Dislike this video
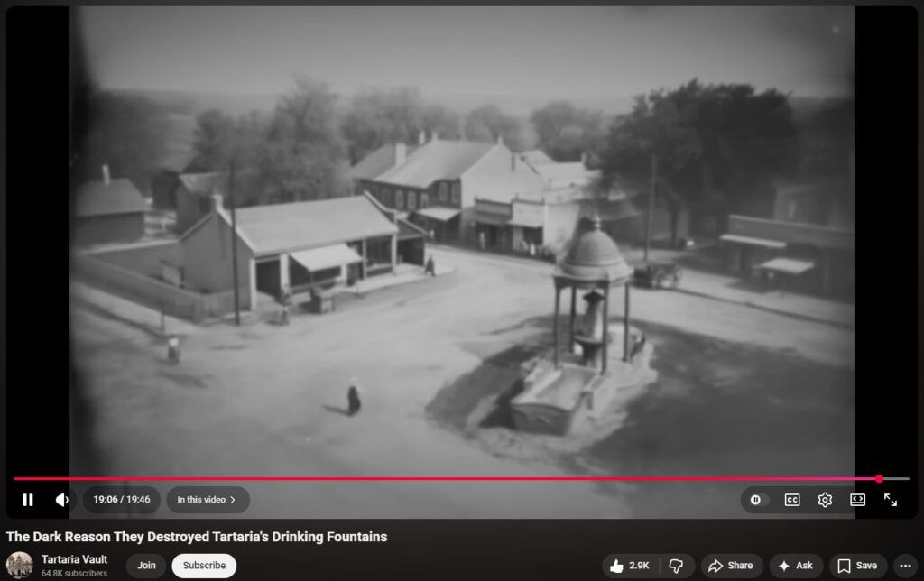 pyautogui.click(x=676, y=566)
